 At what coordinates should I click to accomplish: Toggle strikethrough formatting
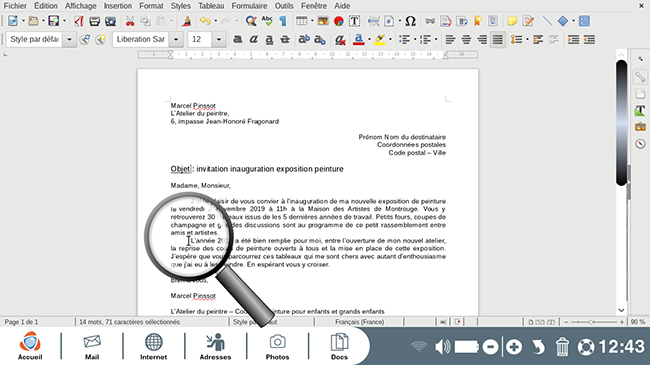click(x=285, y=39)
